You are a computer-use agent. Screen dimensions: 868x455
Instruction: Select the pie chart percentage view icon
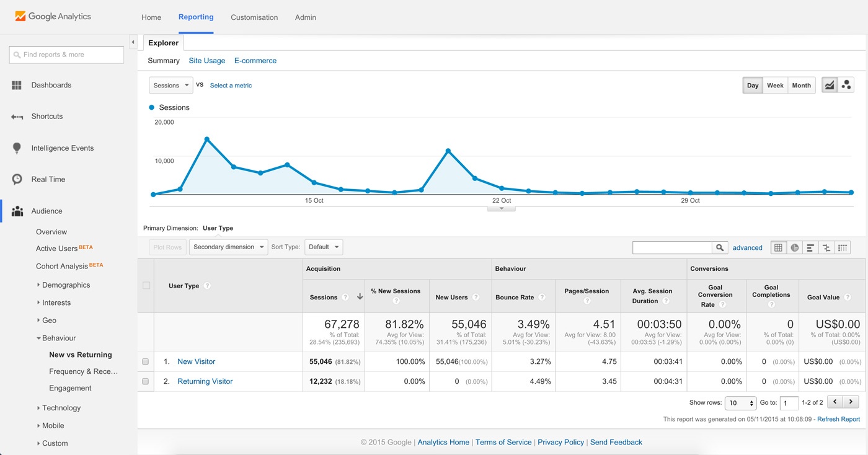pos(794,248)
